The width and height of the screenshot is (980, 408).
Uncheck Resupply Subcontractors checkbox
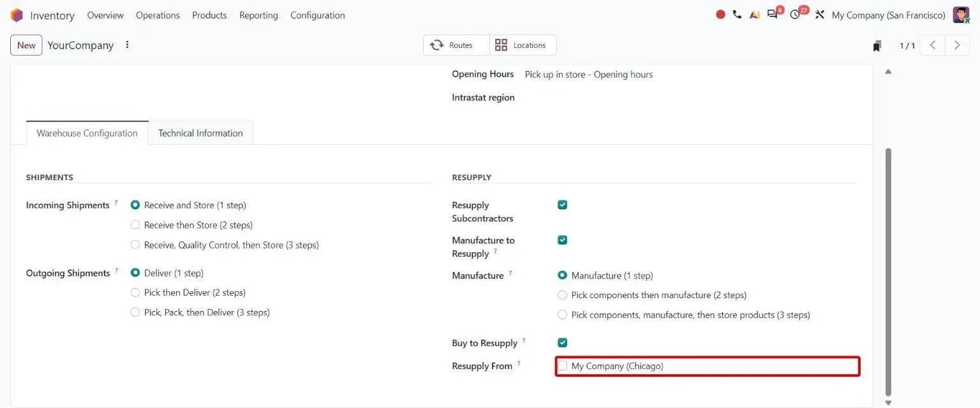[562, 205]
